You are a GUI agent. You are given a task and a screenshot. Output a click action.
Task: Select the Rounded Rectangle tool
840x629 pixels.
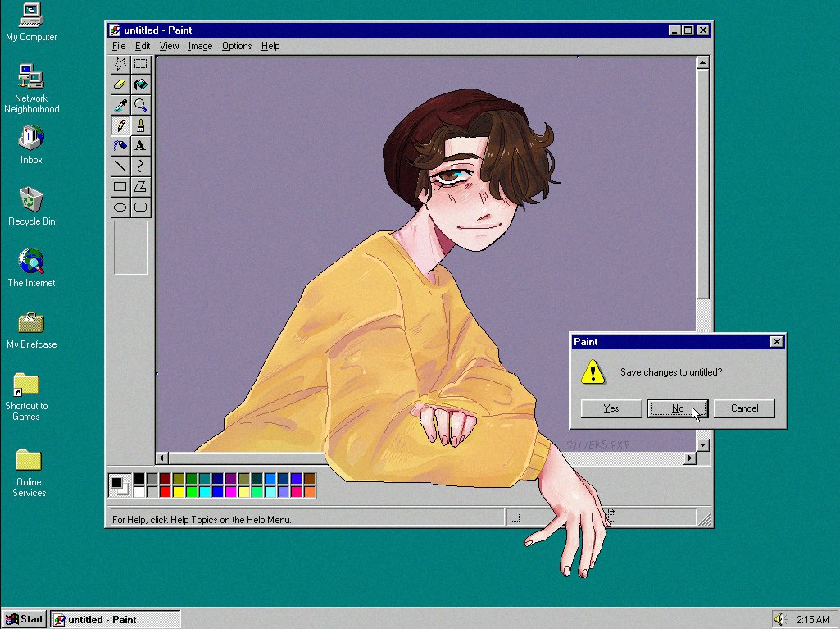[140, 207]
